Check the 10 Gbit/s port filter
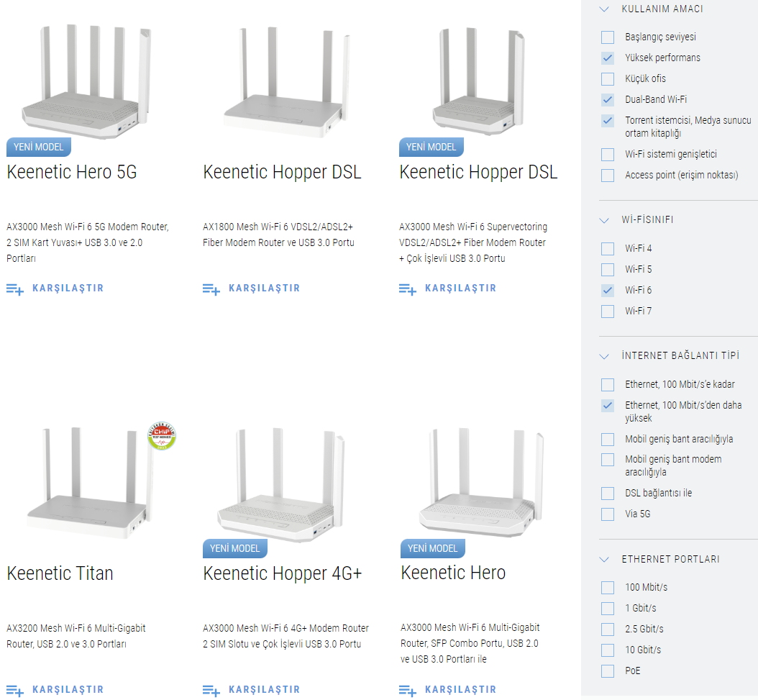The height and width of the screenshot is (700, 758). tap(608, 650)
